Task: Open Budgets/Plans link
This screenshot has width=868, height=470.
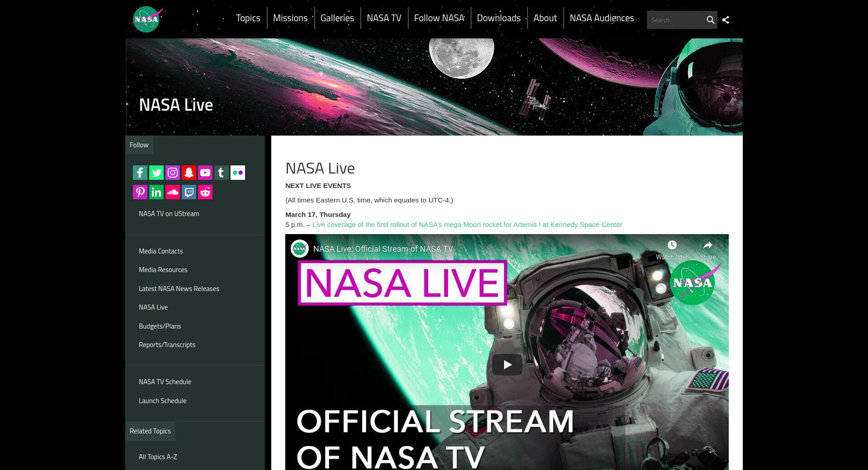Action: pos(160,326)
